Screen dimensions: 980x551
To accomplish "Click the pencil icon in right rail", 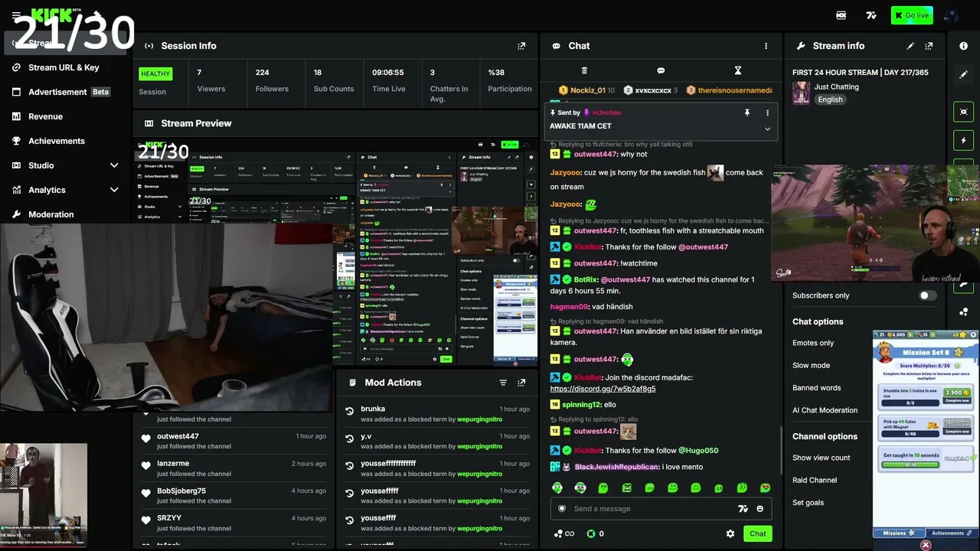I will pos(963,75).
